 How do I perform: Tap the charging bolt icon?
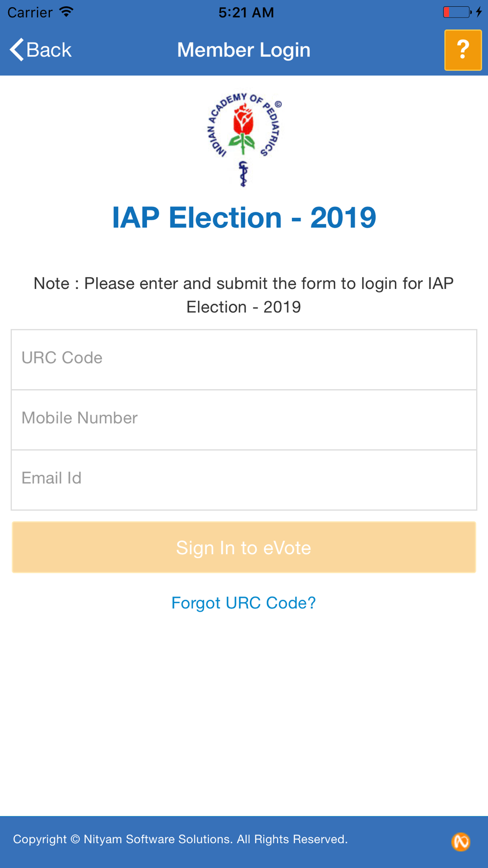[x=479, y=12]
